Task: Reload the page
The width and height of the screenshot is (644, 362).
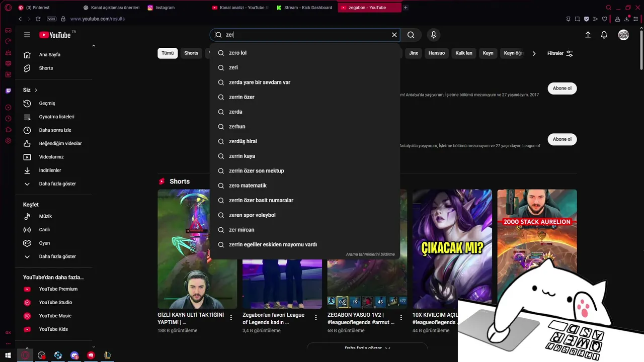Action: pyautogui.click(x=38, y=19)
